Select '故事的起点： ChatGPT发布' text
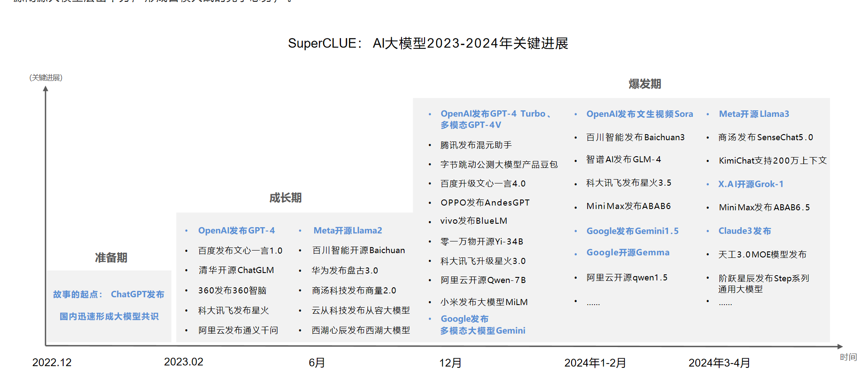 coord(109,294)
